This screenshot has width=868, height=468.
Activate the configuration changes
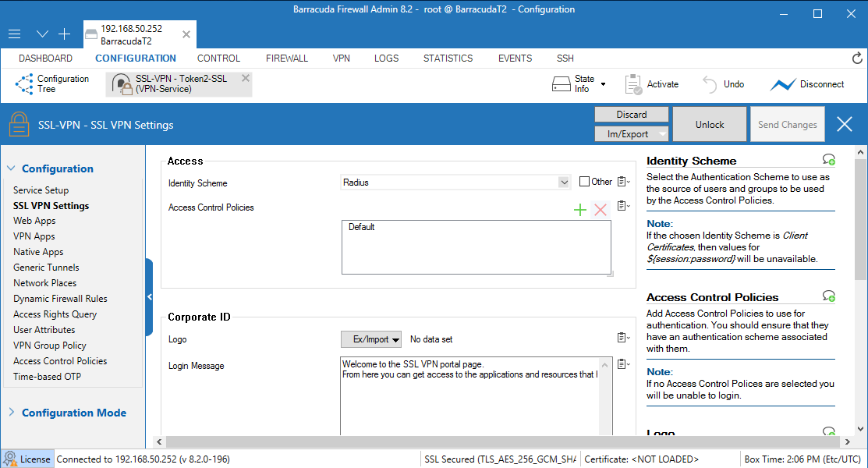coord(652,84)
